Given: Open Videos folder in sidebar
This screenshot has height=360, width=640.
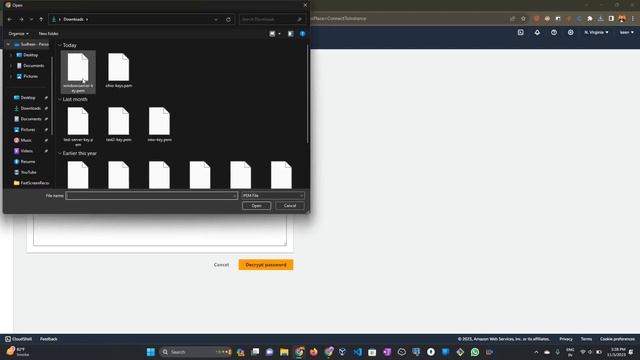Looking at the screenshot, I should coord(26,151).
